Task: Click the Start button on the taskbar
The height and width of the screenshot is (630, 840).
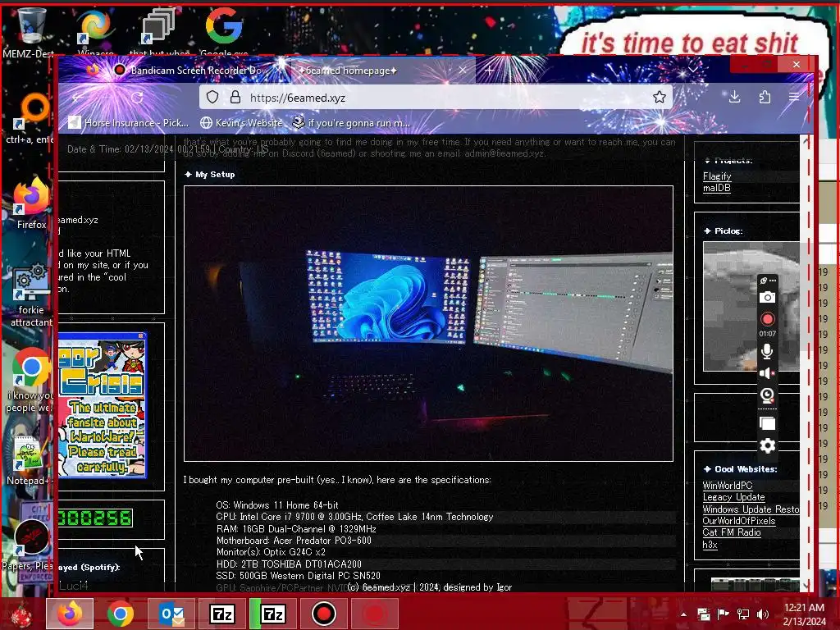Action: click(21, 614)
